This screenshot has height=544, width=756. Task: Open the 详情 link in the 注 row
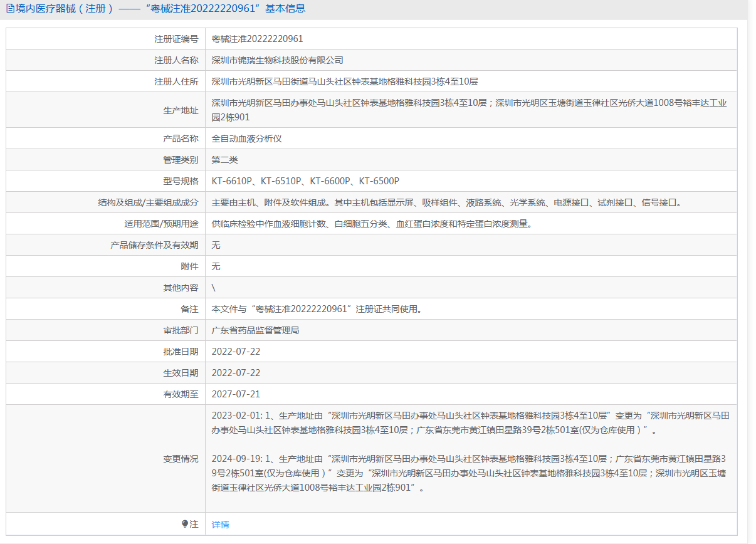221,525
